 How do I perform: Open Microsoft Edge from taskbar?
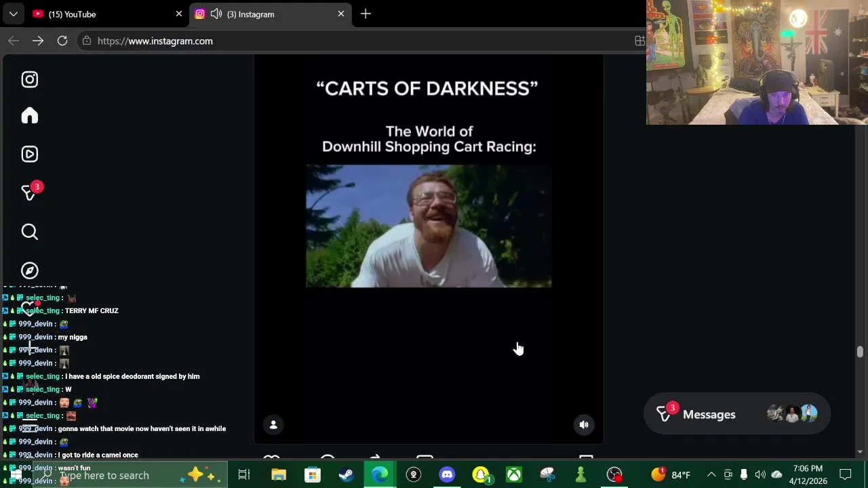coord(380,474)
